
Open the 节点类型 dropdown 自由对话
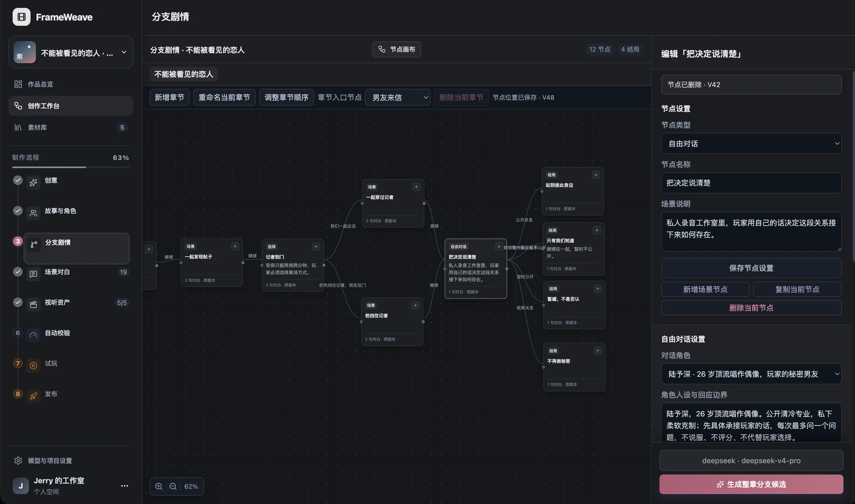pos(751,143)
